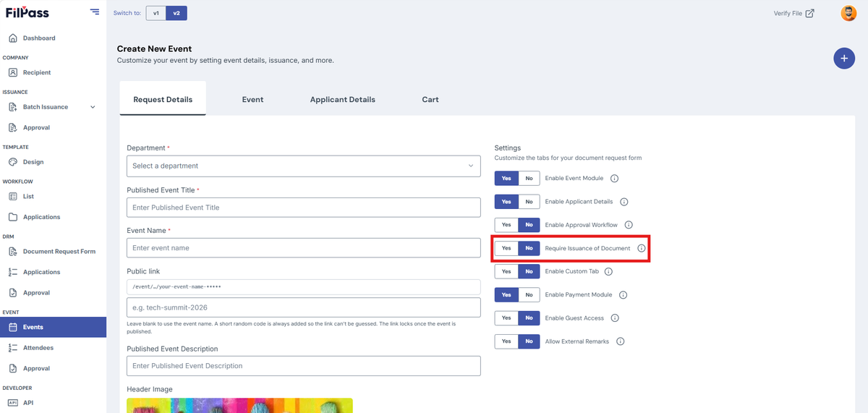Set Enable Event Module to No
This screenshot has height=413, width=868.
click(x=529, y=178)
